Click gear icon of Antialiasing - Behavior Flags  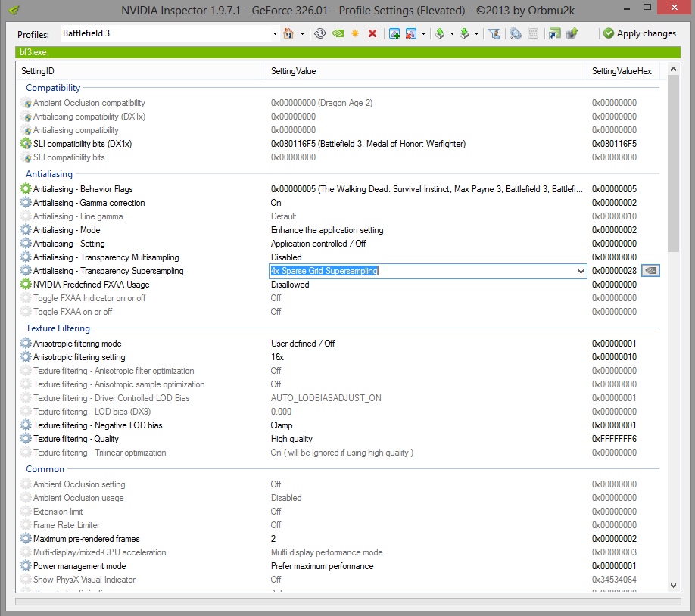(26, 188)
